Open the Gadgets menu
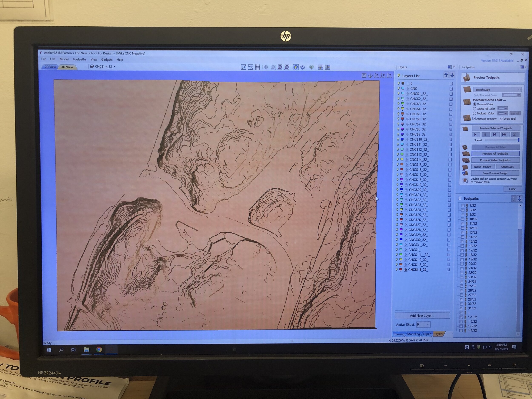This screenshot has width=532, height=399. (107, 60)
